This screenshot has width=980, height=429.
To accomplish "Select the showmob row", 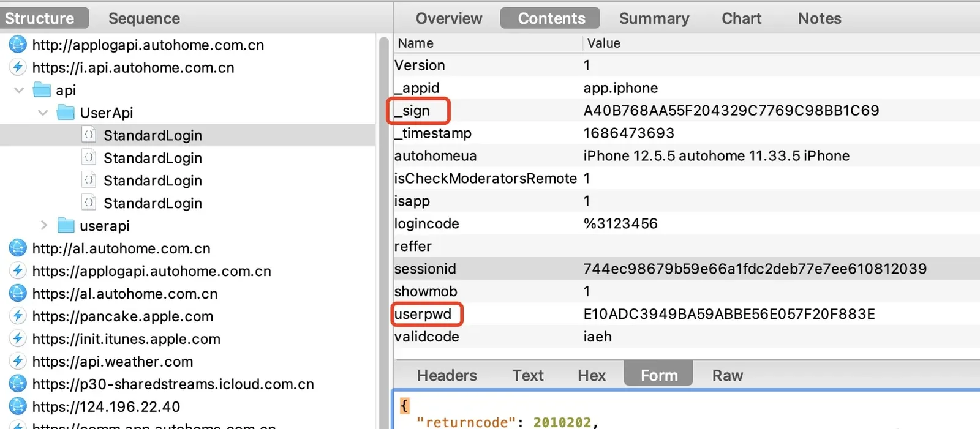I will [x=687, y=291].
